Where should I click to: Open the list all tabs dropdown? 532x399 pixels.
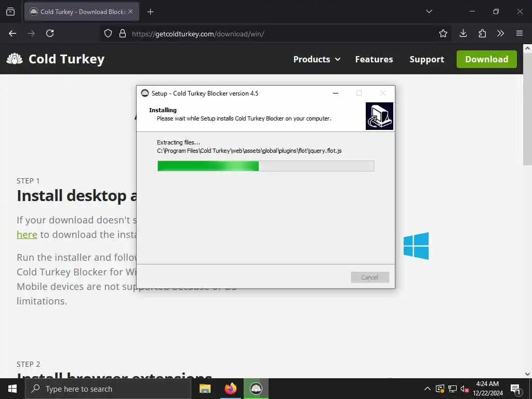(429, 11)
